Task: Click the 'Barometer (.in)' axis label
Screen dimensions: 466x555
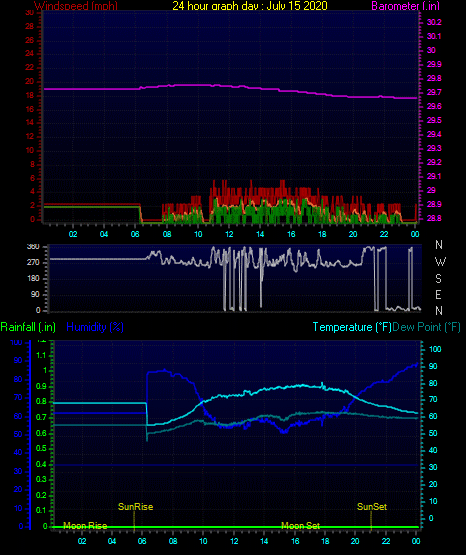Action: pyautogui.click(x=405, y=6)
